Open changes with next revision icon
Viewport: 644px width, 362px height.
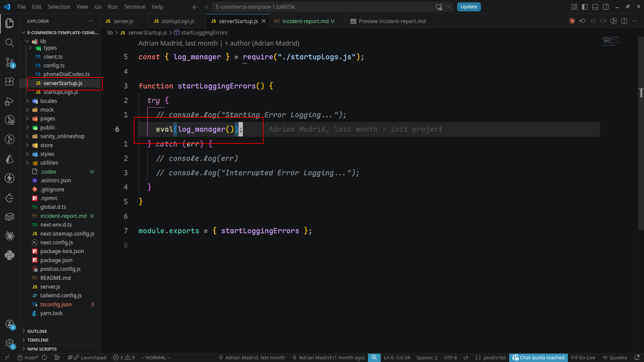pyautogui.click(x=603, y=21)
